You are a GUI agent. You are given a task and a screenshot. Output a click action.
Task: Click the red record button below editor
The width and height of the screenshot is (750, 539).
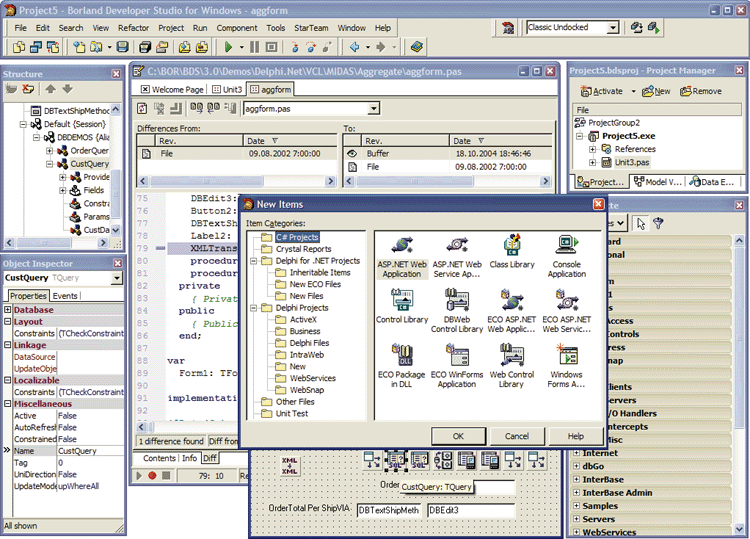pos(152,475)
